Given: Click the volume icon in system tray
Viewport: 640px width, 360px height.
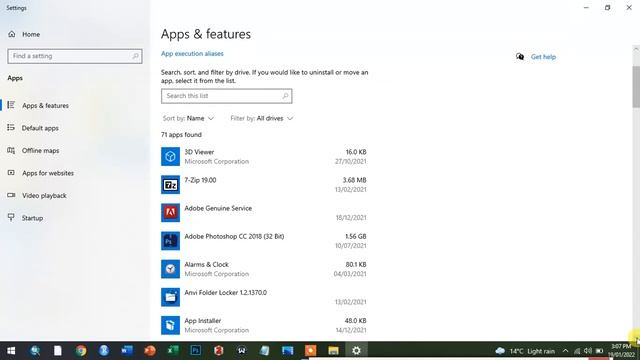Looking at the screenshot, I should tap(588, 351).
